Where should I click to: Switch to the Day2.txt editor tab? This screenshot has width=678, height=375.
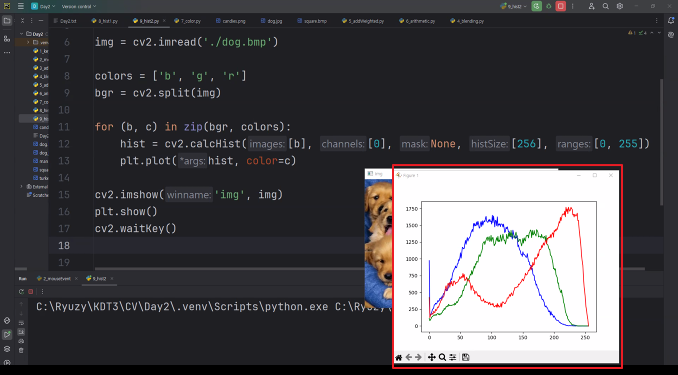[x=65, y=21]
